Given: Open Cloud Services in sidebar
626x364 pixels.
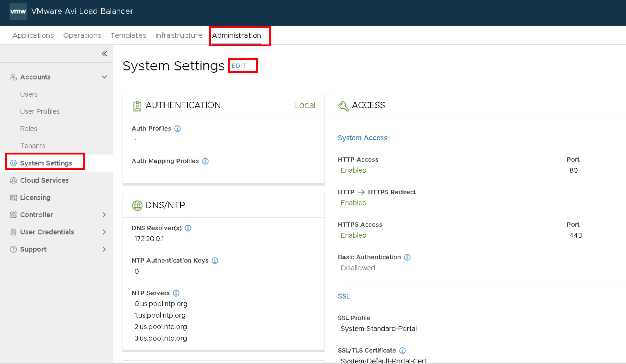Looking at the screenshot, I should point(45,180).
